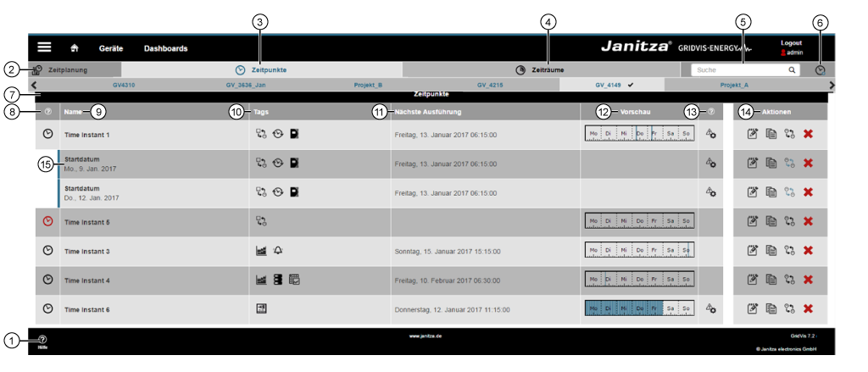Click the clock icon beside search box
The height and width of the screenshot is (372, 868).
(820, 70)
